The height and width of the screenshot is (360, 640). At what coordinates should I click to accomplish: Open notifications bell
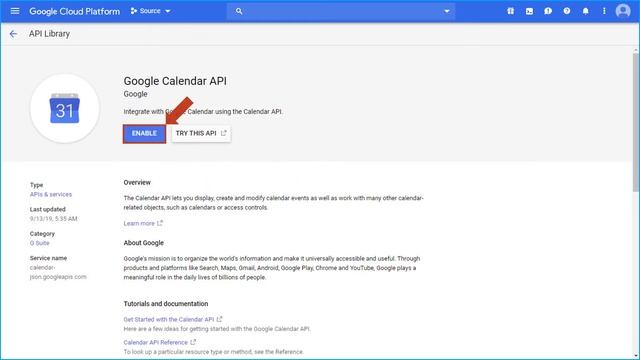pos(586,11)
